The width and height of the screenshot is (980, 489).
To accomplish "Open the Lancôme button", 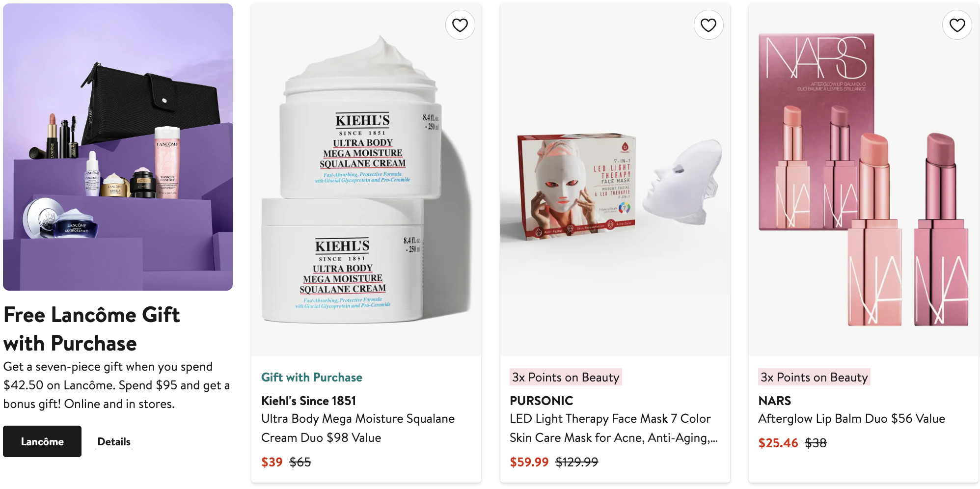I will [x=42, y=441].
